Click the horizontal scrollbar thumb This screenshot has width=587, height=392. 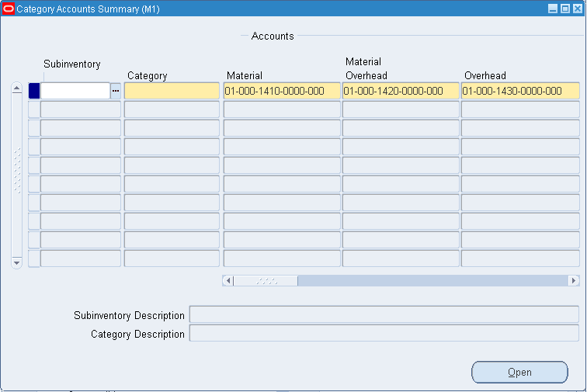tap(266, 280)
